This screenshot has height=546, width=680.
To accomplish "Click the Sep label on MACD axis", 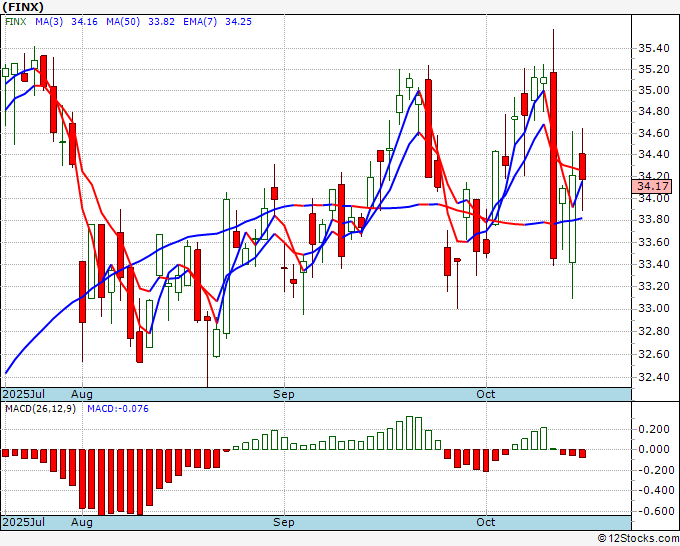I will coord(284,522).
